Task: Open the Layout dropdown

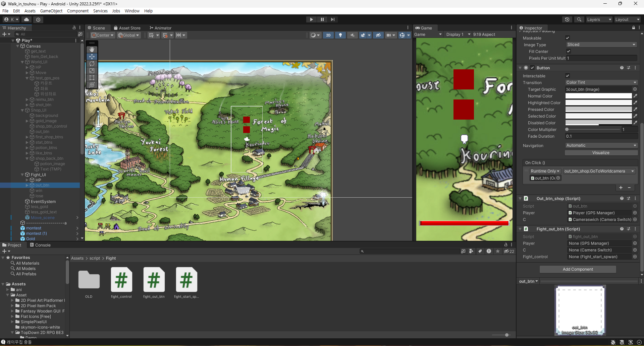Action: tap(627, 19)
